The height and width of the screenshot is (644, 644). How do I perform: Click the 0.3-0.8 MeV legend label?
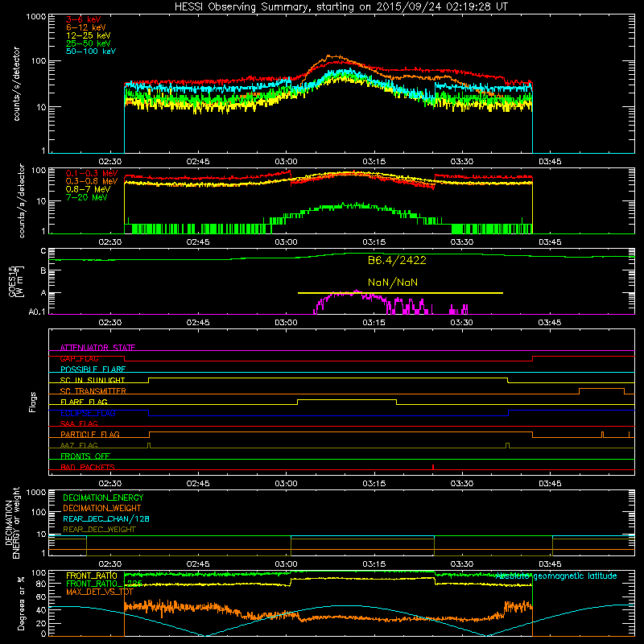coord(92,181)
